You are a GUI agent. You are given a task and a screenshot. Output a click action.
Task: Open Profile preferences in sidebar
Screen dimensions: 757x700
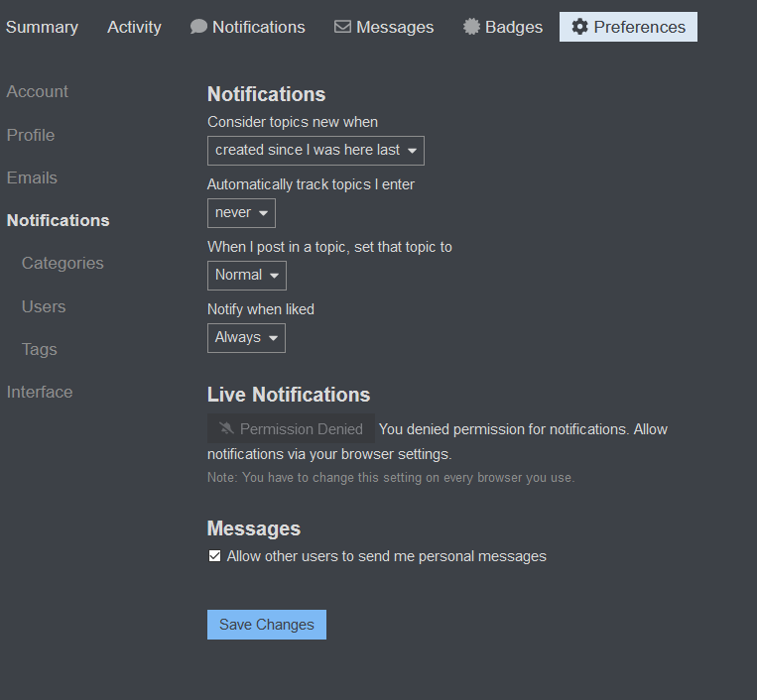pyautogui.click(x=31, y=135)
